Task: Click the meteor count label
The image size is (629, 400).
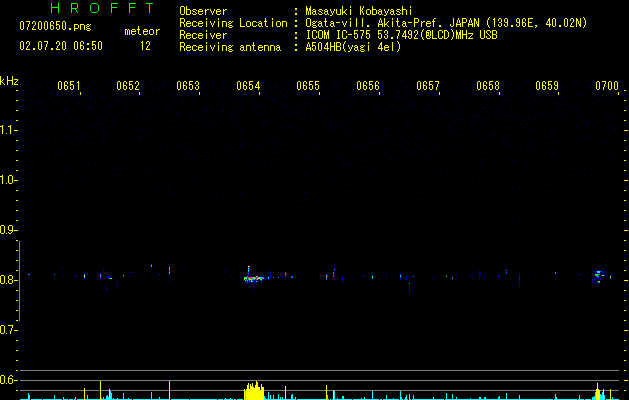Action: pos(142,31)
